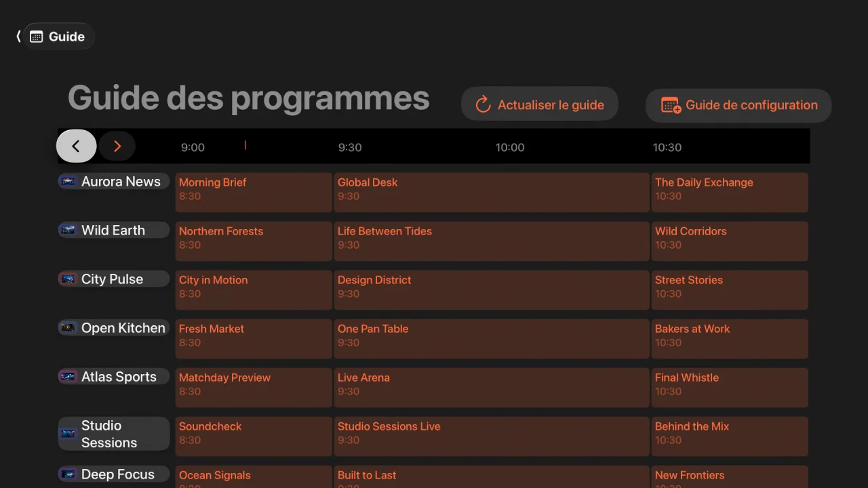Open the Built to Last program
Viewport: 868px width, 488px height.
(492, 477)
